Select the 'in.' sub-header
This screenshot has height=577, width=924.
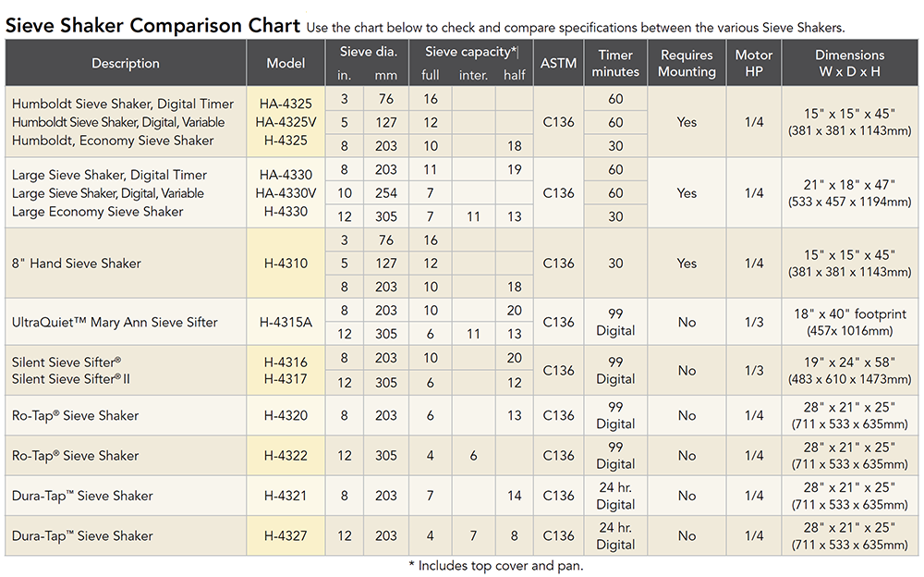344,76
